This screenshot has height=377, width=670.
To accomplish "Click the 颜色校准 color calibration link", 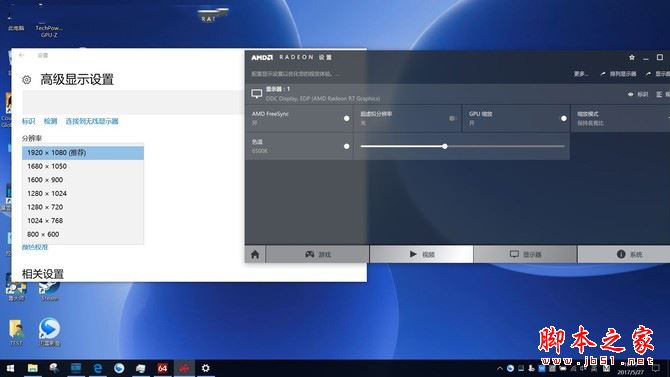I will 35,247.
